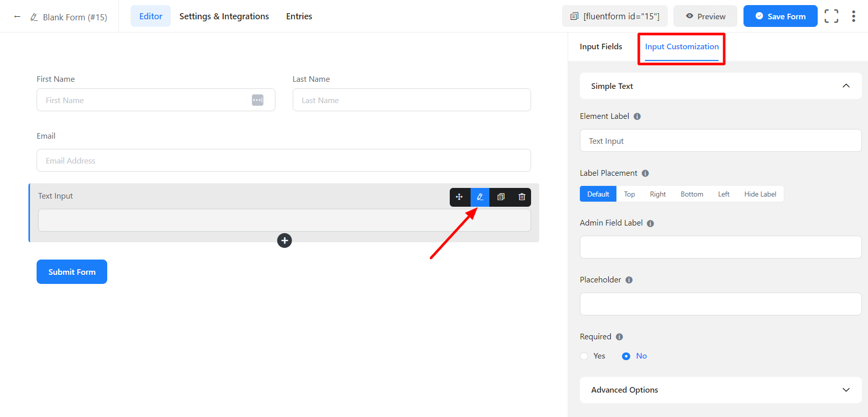Choose Hide Label placement option
Viewport: 868px width, 417px height.
pos(760,194)
